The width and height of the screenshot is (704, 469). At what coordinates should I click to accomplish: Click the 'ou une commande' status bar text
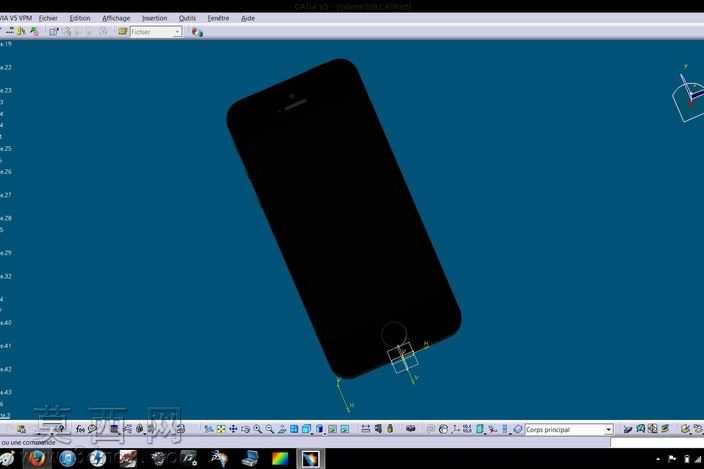pos(28,443)
